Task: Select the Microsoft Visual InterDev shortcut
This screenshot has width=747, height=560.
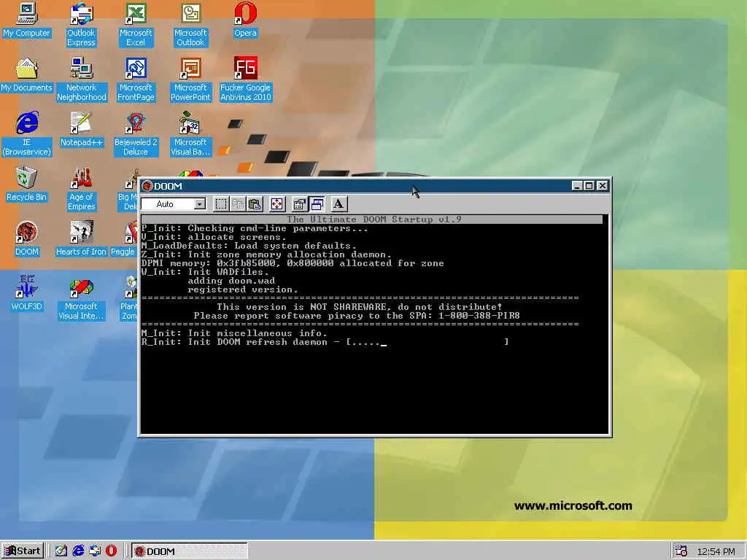Action: pyautogui.click(x=82, y=298)
